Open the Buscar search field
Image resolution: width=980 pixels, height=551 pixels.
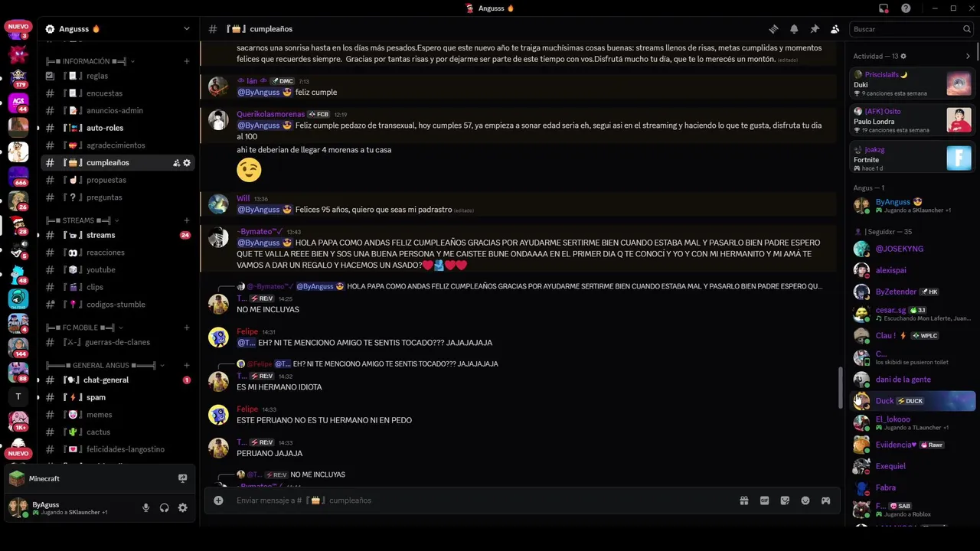point(912,29)
